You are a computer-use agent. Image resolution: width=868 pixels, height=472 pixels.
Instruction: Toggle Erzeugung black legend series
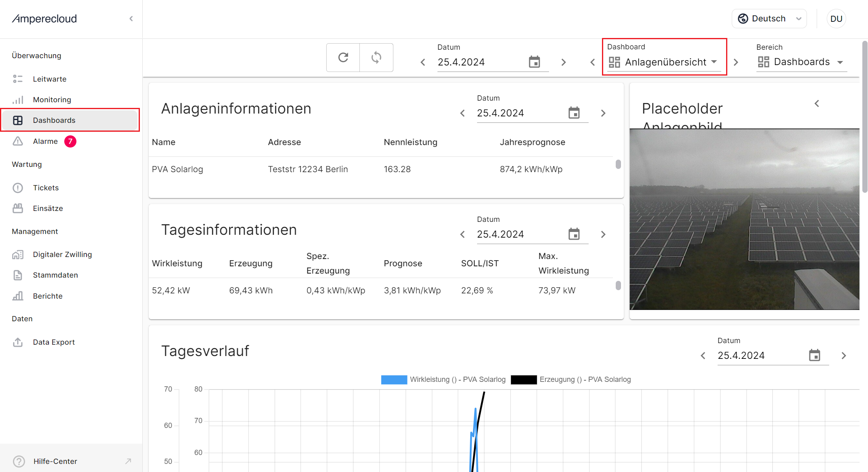tap(524, 379)
